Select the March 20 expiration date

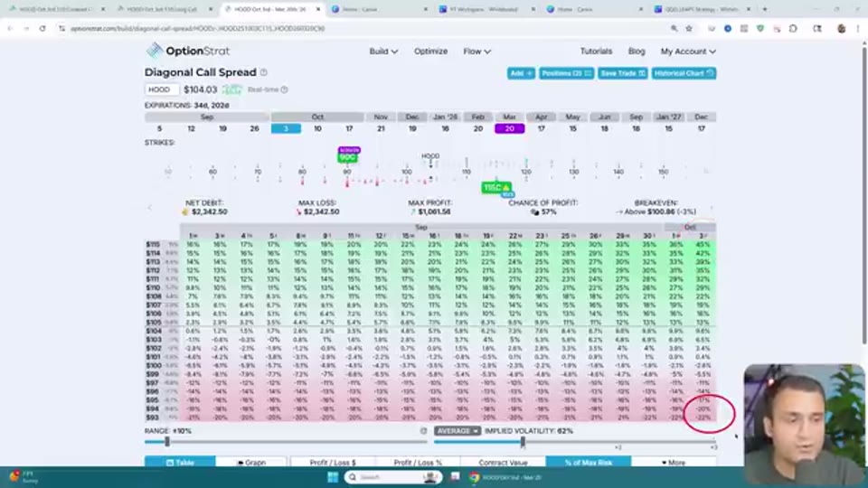click(x=509, y=128)
